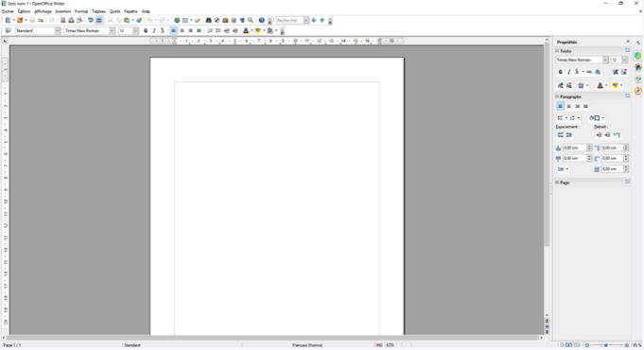Open Find & Replace binoculars icon

tap(208, 20)
